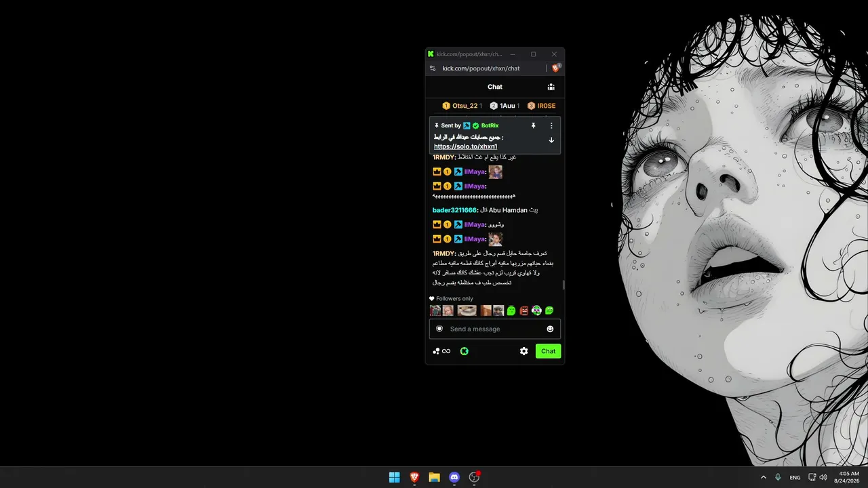
Task: Click the BotRix username in pinned message
Action: [x=490, y=125]
